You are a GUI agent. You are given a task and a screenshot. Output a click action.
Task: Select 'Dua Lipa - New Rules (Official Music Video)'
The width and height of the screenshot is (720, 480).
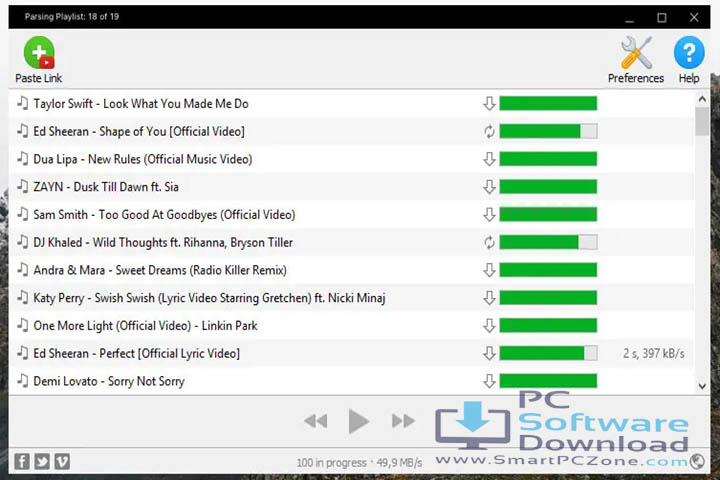coord(351,159)
